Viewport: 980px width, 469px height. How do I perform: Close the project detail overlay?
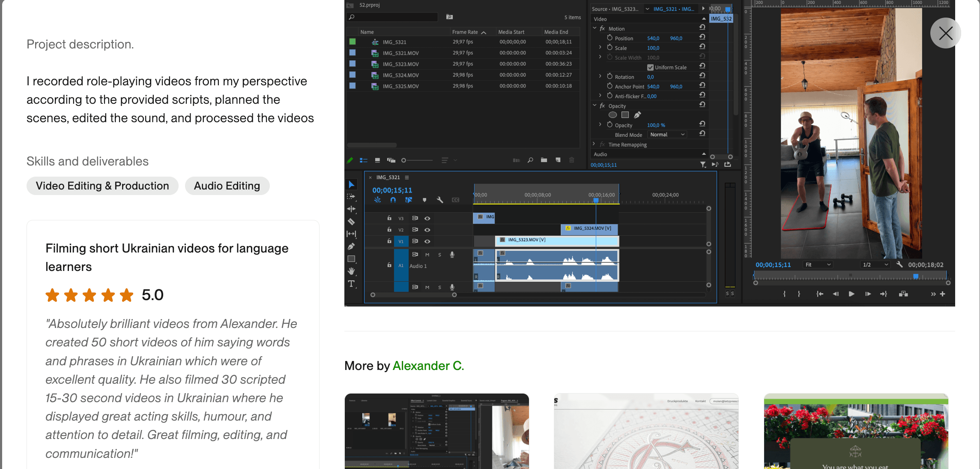pos(945,33)
